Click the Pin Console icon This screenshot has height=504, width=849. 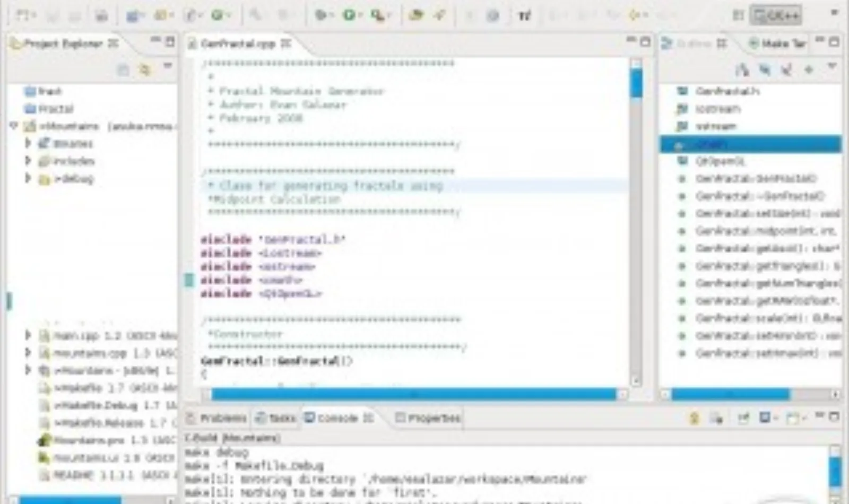point(743,418)
